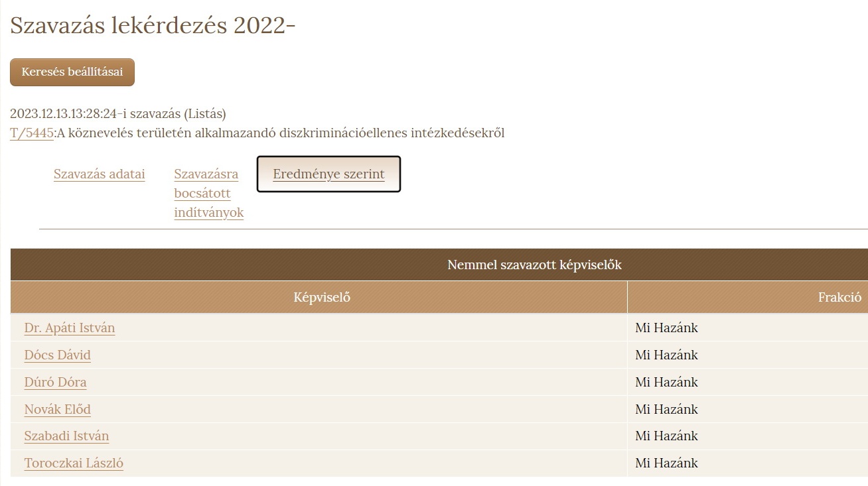Screen dimensions: 868x486
Task: Click Mi Hazánk in Dócs Dávid's row
Action: pyautogui.click(x=666, y=355)
